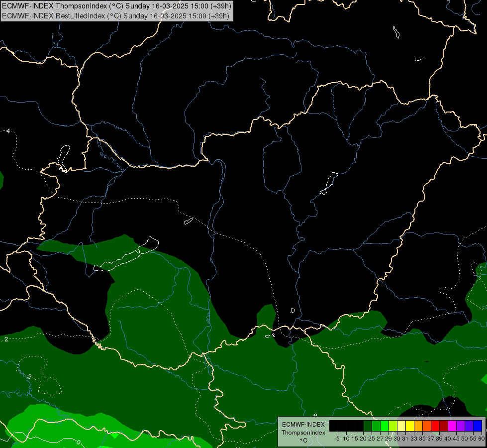
Task: Click the legend tick value "35"
Action: (x=422, y=439)
